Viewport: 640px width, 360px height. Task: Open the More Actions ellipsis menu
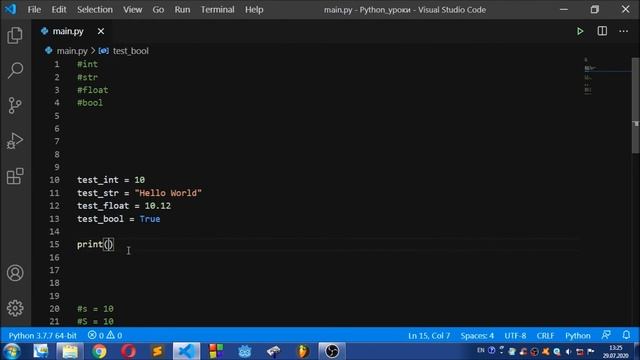623,31
